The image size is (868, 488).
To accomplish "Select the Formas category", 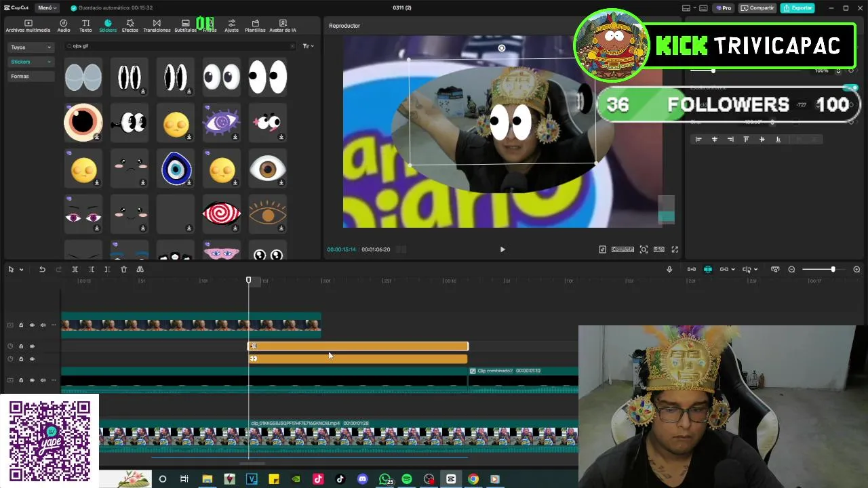I will pyautogui.click(x=31, y=76).
